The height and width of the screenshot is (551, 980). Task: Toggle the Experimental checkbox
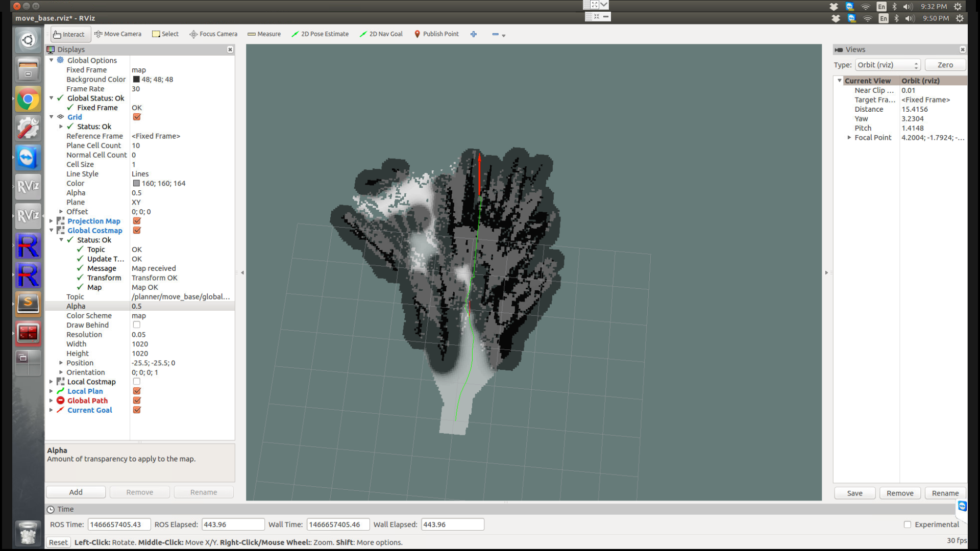pyautogui.click(x=908, y=524)
